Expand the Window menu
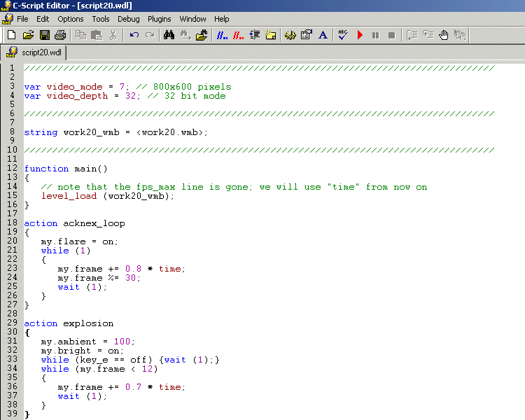Screen dimensions: 525x420 point(192,19)
